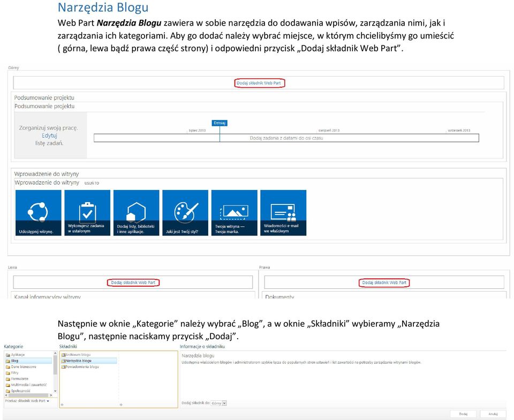Select the 'Dzisiaj' marker on the timeline

pyautogui.click(x=220, y=123)
